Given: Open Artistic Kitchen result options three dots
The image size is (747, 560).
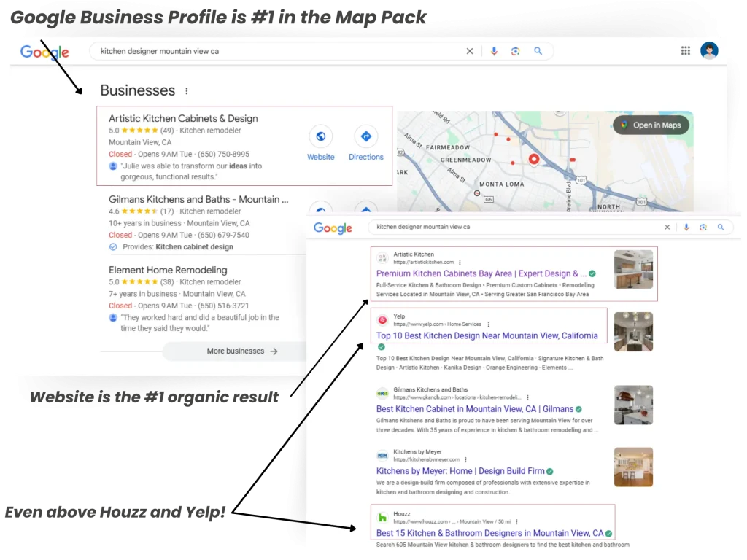Looking at the screenshot, I should pos(460,262).
